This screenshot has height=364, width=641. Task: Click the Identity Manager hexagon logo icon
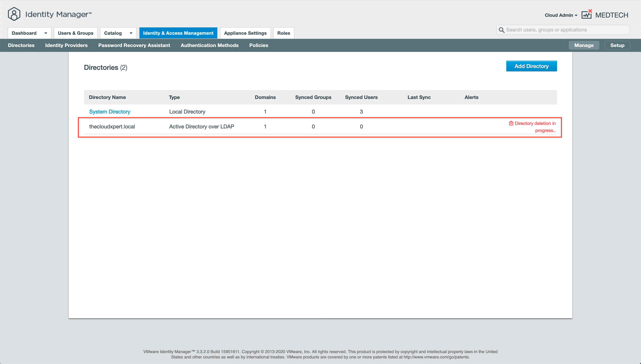14,14
